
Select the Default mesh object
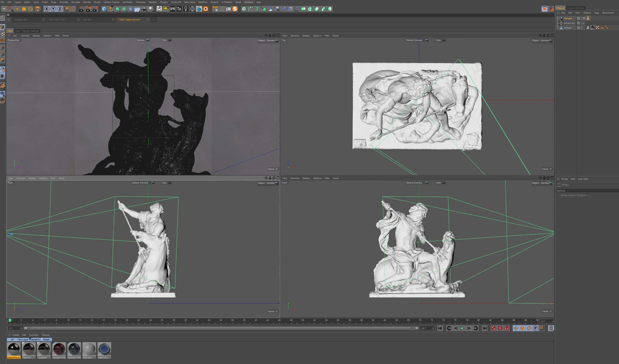(567, 28)
